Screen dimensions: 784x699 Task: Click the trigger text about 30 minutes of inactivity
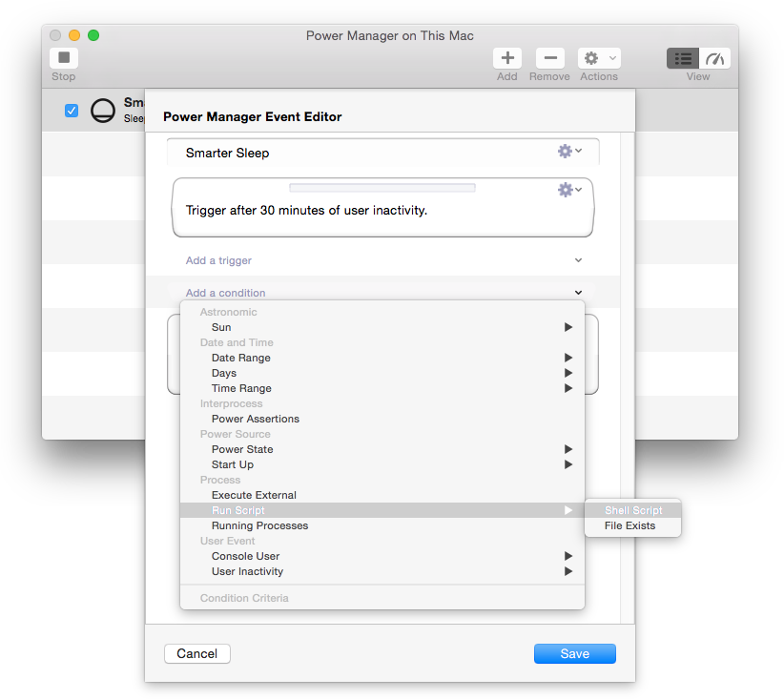tap(306, 210)
